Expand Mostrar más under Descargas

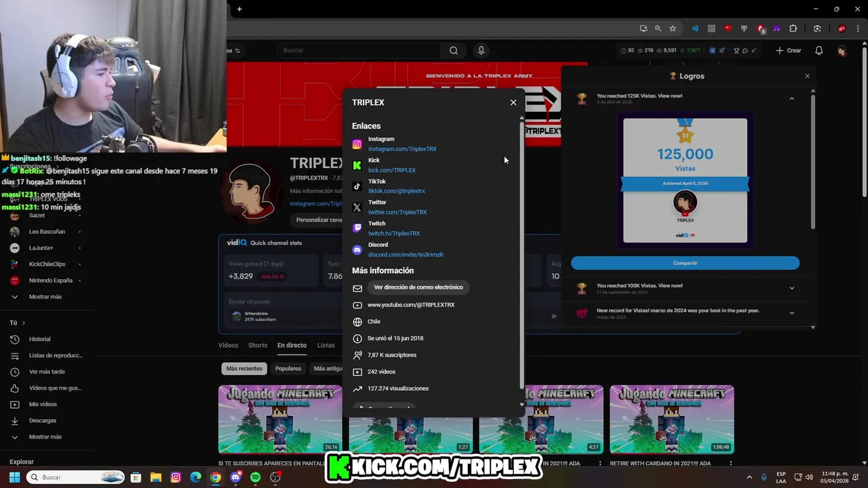[45, 437]
